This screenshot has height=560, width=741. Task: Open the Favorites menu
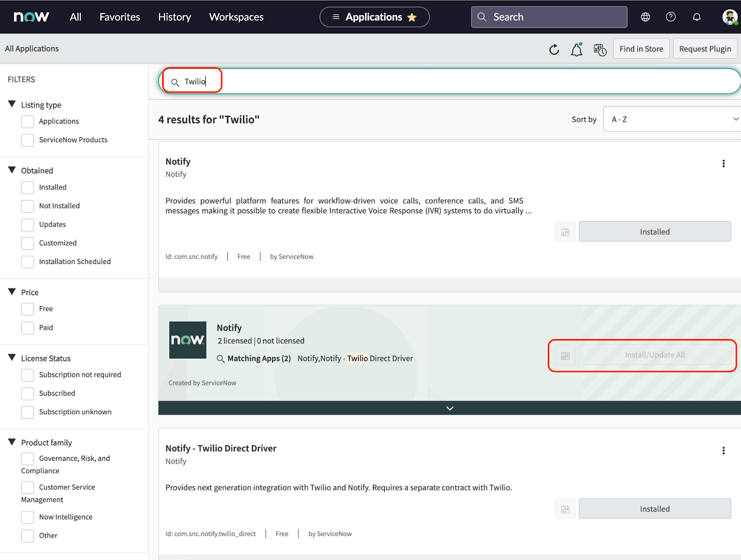coord(119,17)
